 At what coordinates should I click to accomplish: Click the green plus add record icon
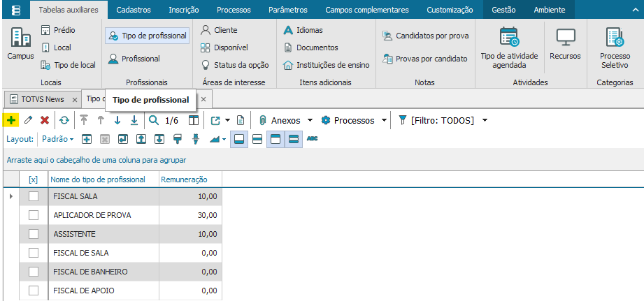click(11, 120)
